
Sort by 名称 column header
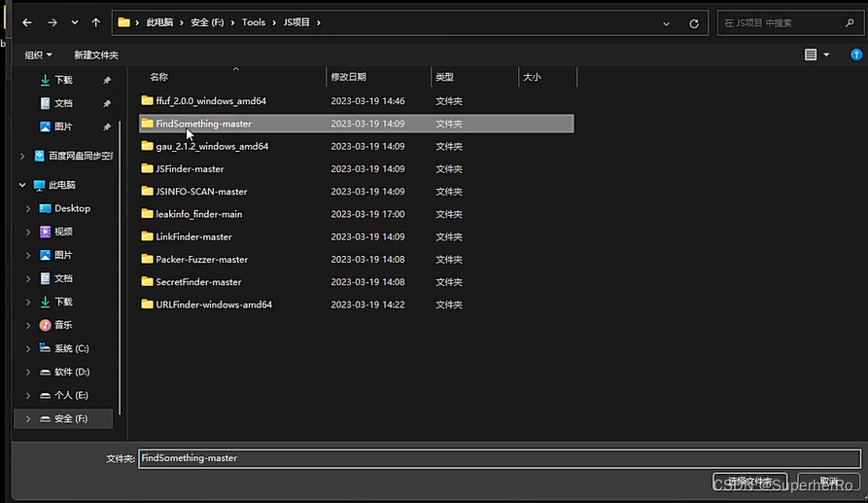click(x=158, y=77)
